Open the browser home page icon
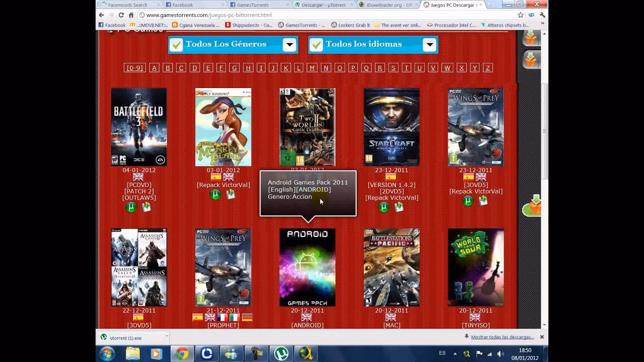Image resolution: width=644 pixels, height=362 pixels. point(131,15)
